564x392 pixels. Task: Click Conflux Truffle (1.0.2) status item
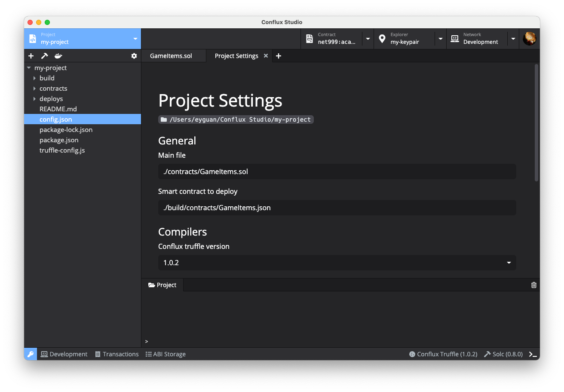point(443,354)
